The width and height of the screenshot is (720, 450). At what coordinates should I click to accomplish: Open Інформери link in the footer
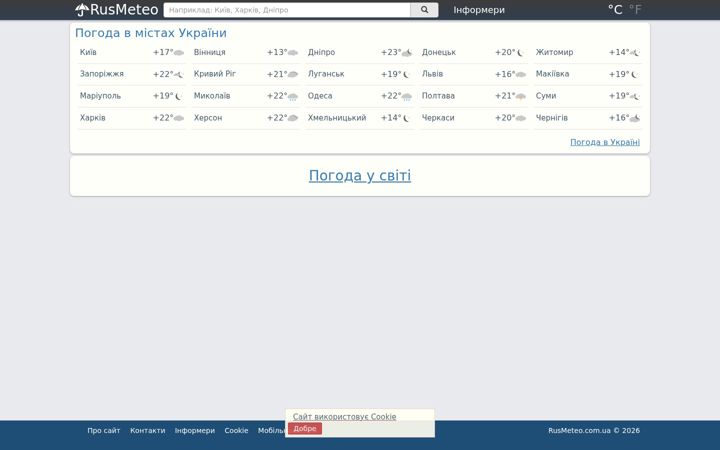195,431
